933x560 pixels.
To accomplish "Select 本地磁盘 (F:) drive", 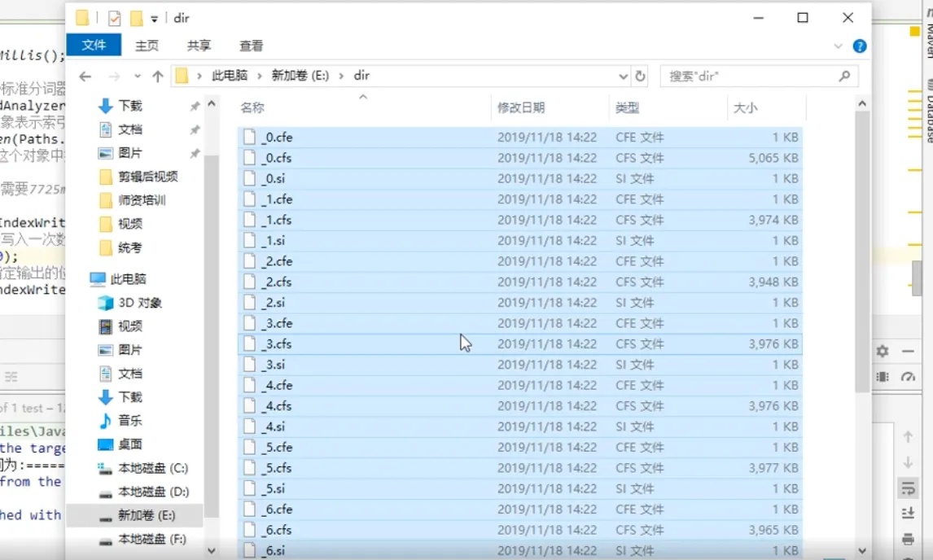I will 152,539.
